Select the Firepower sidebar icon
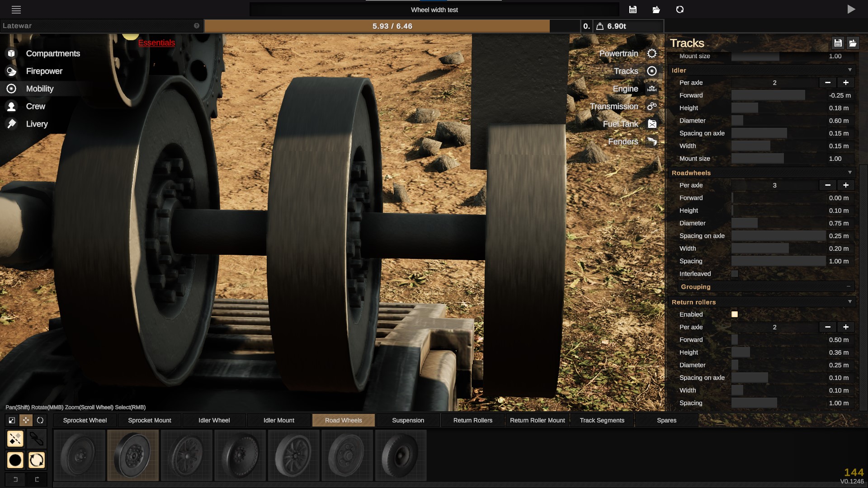The height and width of the screenshot is (488, 868). coord(11,71)
